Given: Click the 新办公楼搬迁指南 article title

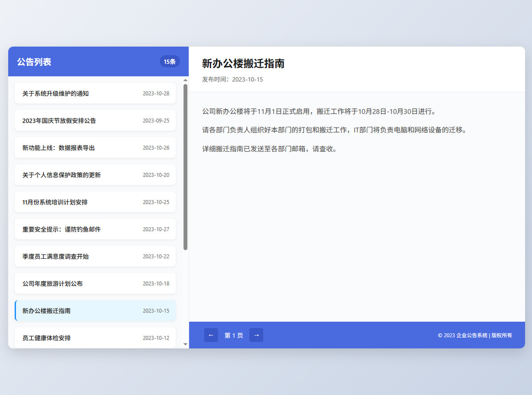Looking at the screenshot, I should point(243,64).
